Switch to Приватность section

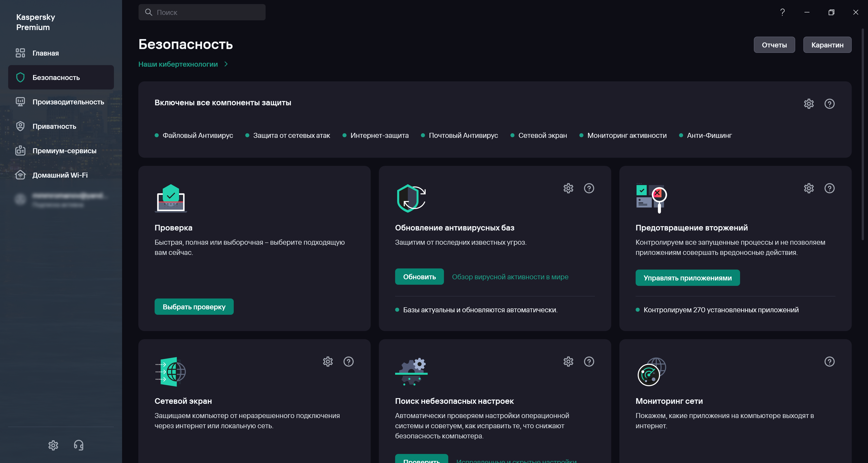point(54,126)
